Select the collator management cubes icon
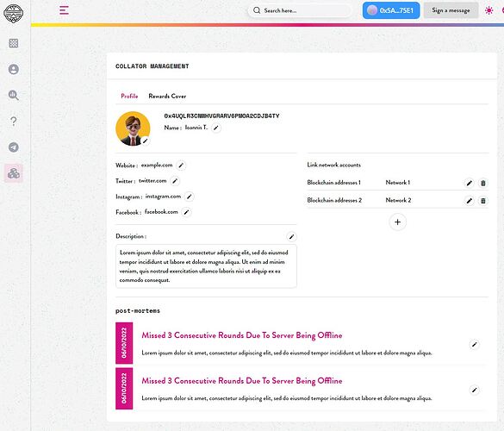 click(14, 173)
